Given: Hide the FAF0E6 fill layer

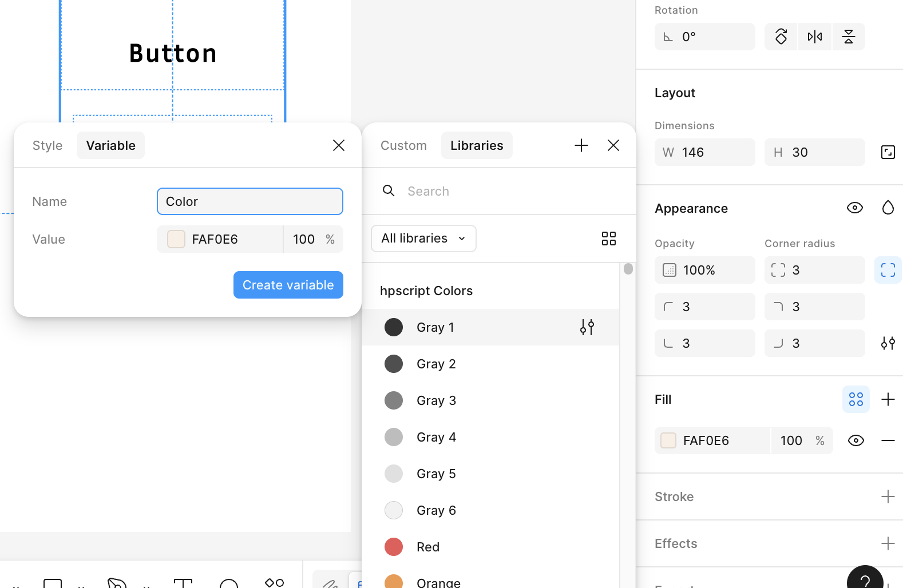Looking at the screenshot, I should (856, 440).
